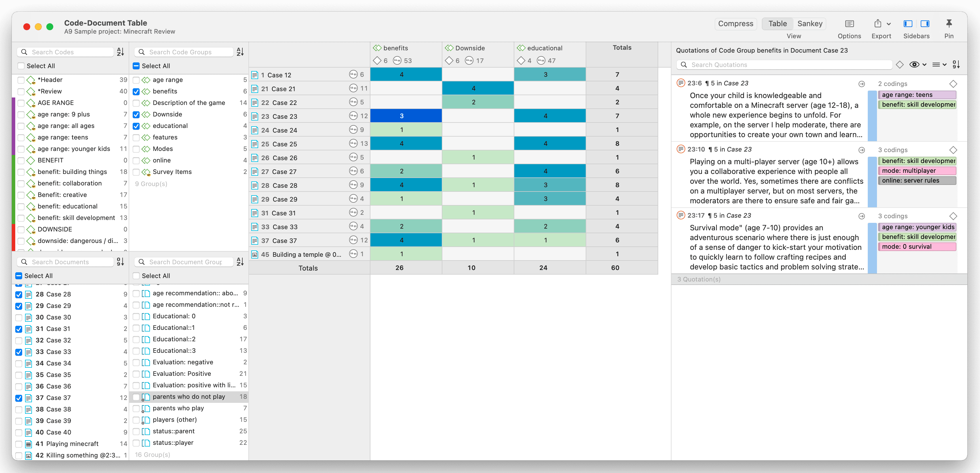The height and width of the screenshot is (473, 980).
Task: Click the 0-9 sort icon in quotations panel
Action: [x=957, y=64]
